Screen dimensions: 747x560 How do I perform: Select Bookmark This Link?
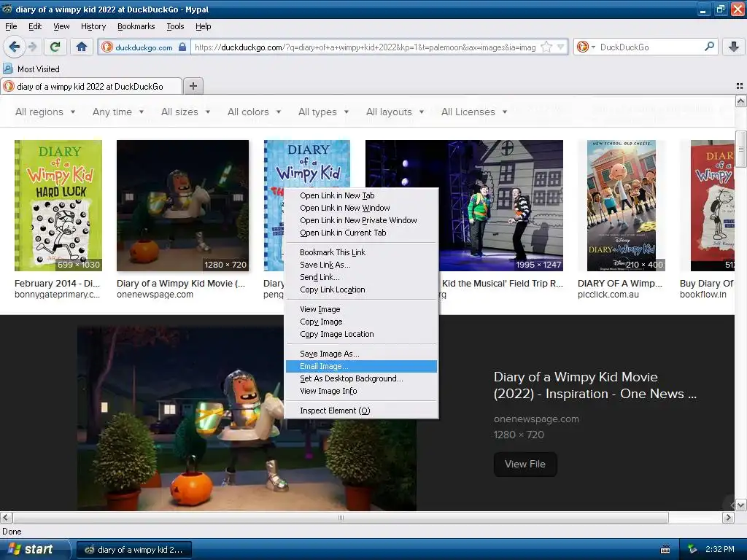pyautogui.click(x=361, y=252)
